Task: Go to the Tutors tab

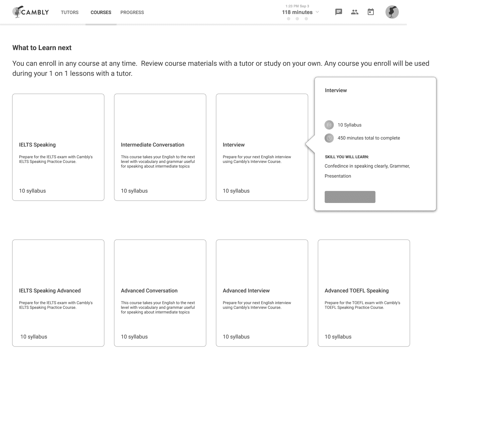Action: 70,12
